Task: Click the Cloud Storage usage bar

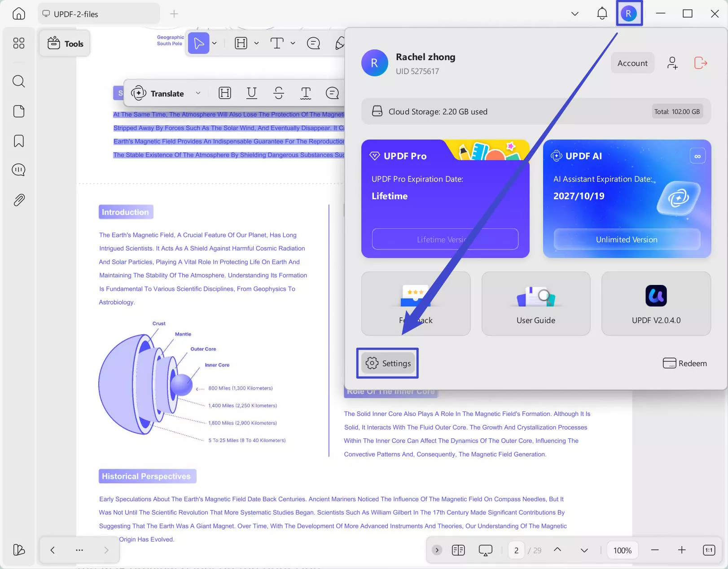Action: (x=536, y=111)
